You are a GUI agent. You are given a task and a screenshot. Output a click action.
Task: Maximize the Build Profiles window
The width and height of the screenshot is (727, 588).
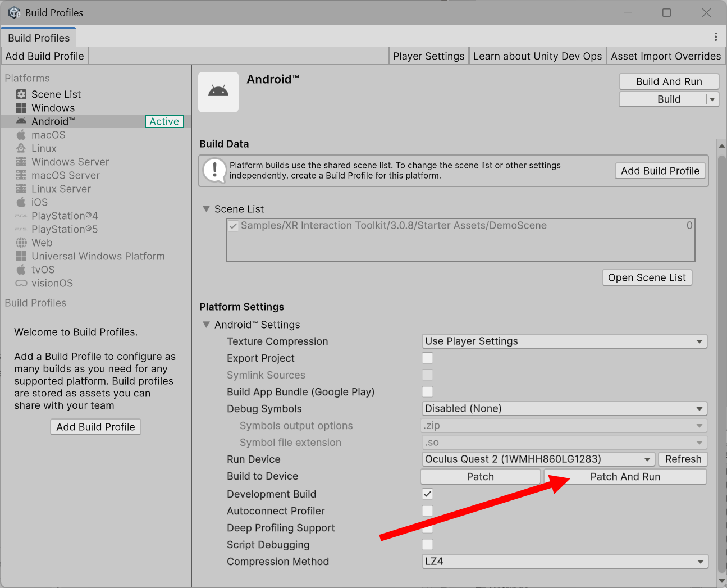click(x=666, y=12)
